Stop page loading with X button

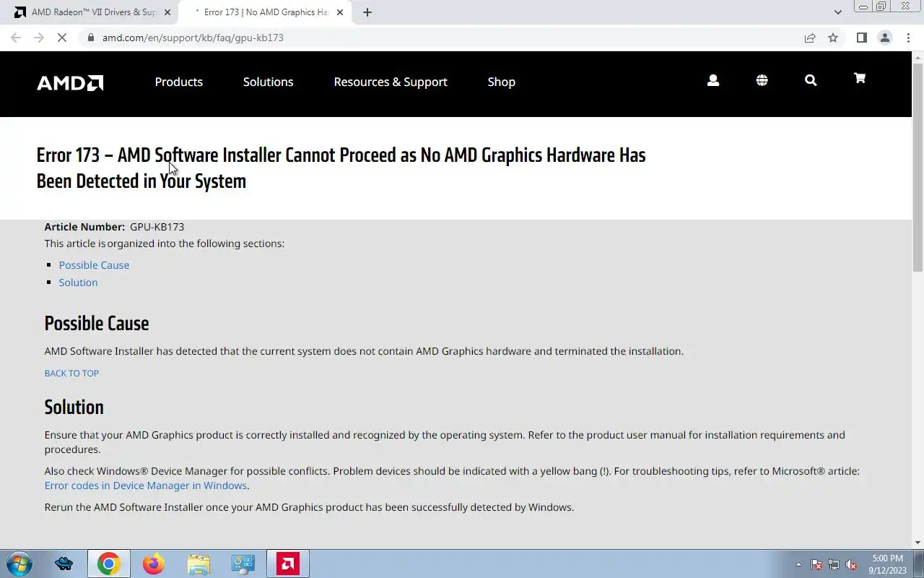62,38
